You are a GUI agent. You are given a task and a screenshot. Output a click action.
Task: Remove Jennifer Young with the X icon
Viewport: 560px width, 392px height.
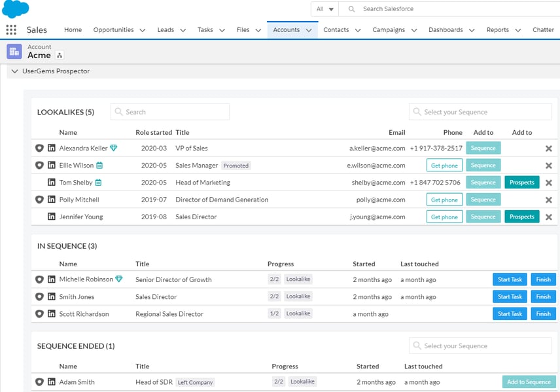(549, 217)
